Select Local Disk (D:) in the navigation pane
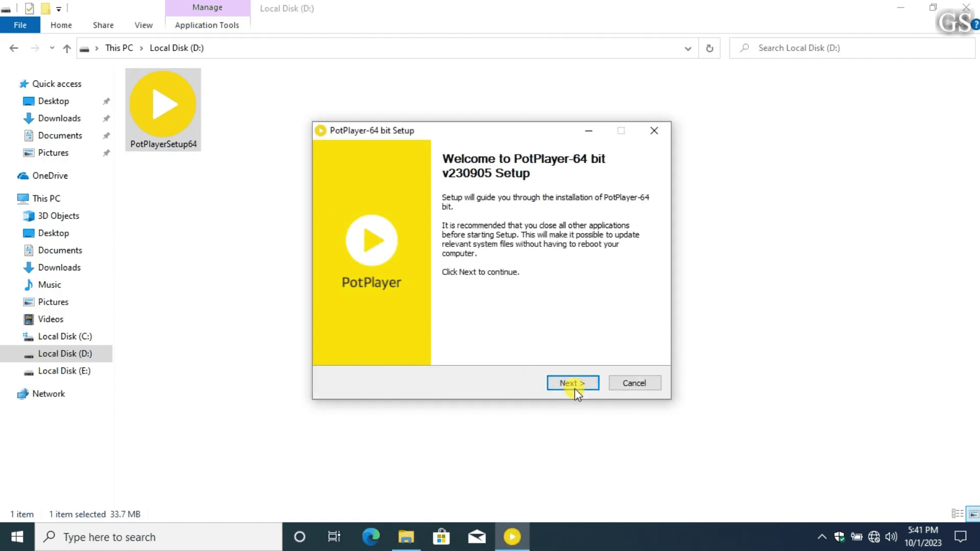The width and height of the screenshot is (980, 551). [65, 354]
